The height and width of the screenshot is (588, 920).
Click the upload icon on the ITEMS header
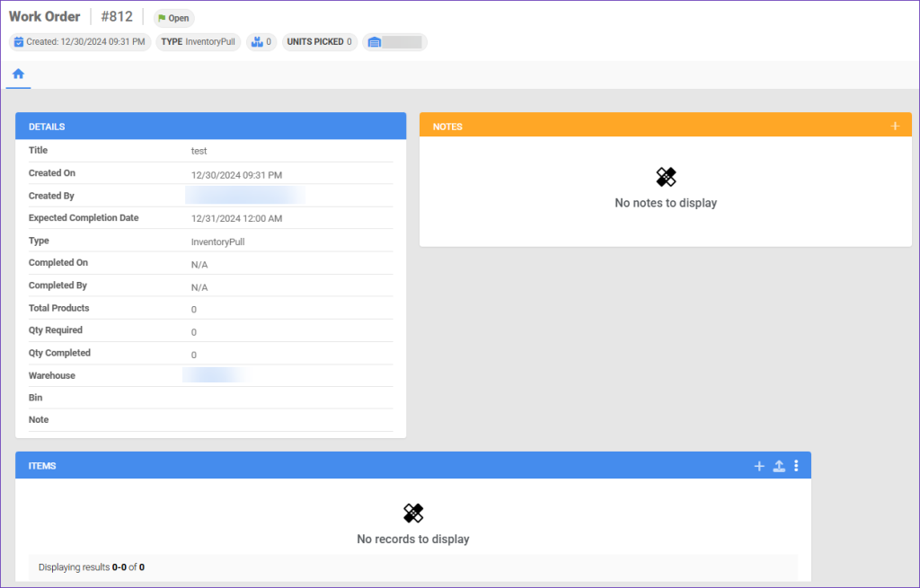[x=778, y=465]
